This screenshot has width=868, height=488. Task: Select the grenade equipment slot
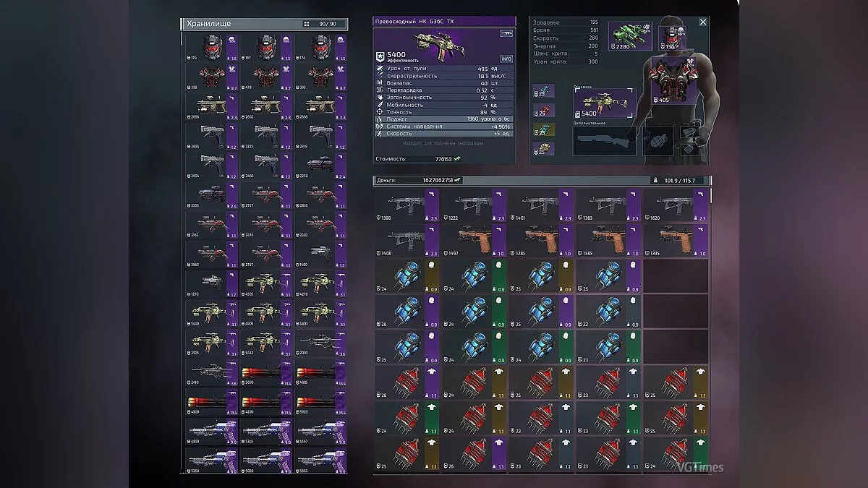[658, 140]
